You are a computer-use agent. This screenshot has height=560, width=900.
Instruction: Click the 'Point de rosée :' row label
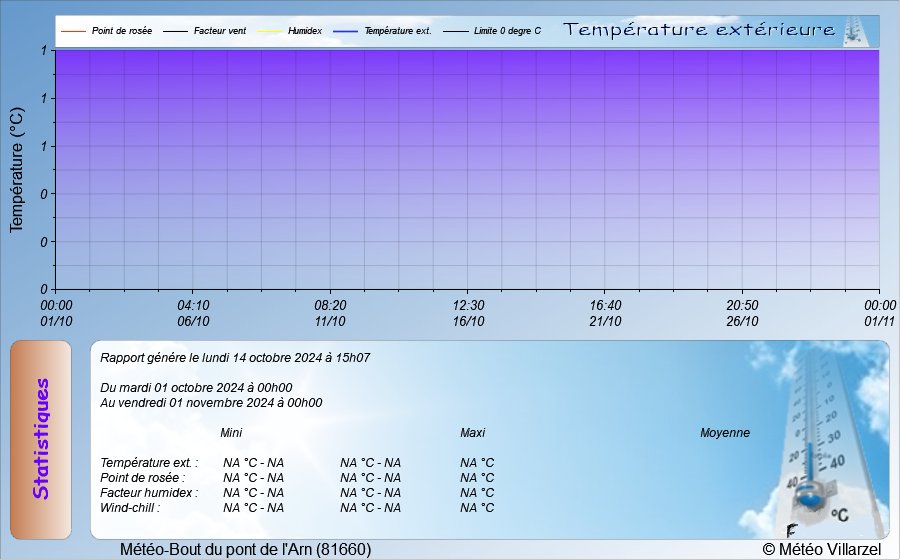click(x=143, y=477)
